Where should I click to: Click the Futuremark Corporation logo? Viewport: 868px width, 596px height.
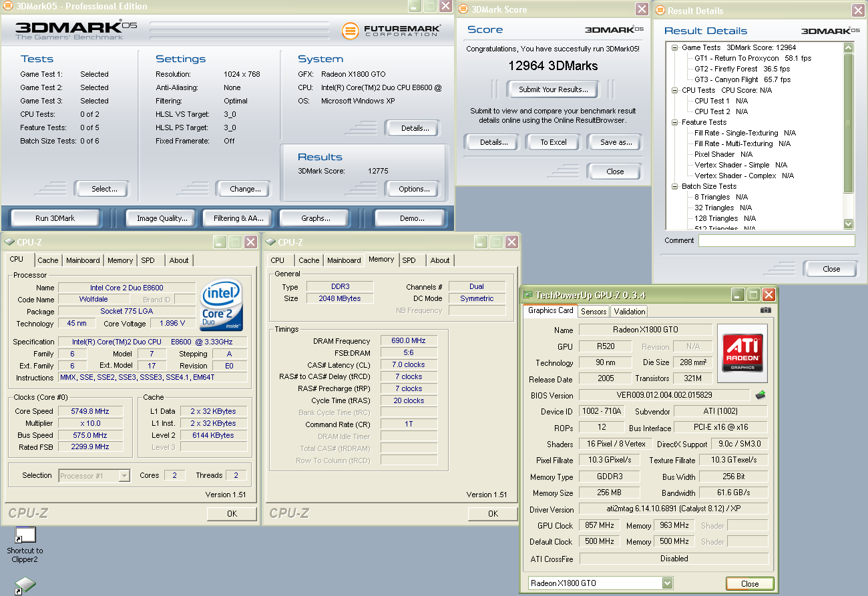(x=392, y=31)
